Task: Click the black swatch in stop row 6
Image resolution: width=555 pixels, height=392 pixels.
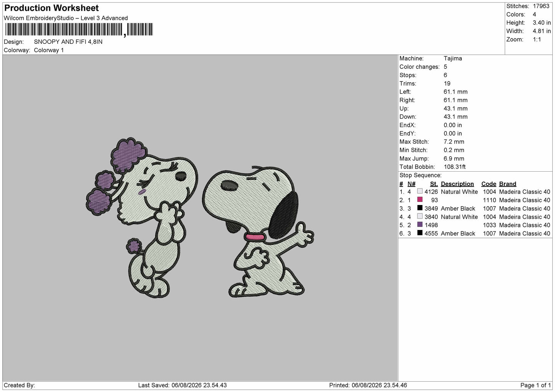Action: click(420, 233)
